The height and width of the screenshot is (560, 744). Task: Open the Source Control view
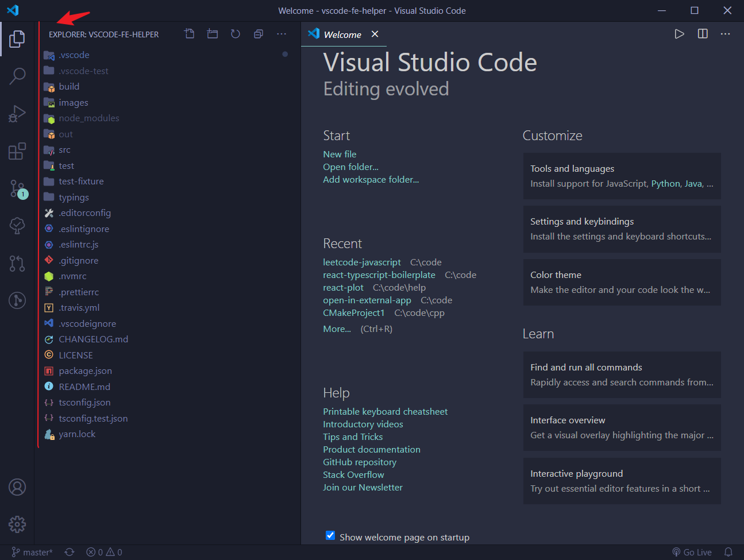coord(17,188)
